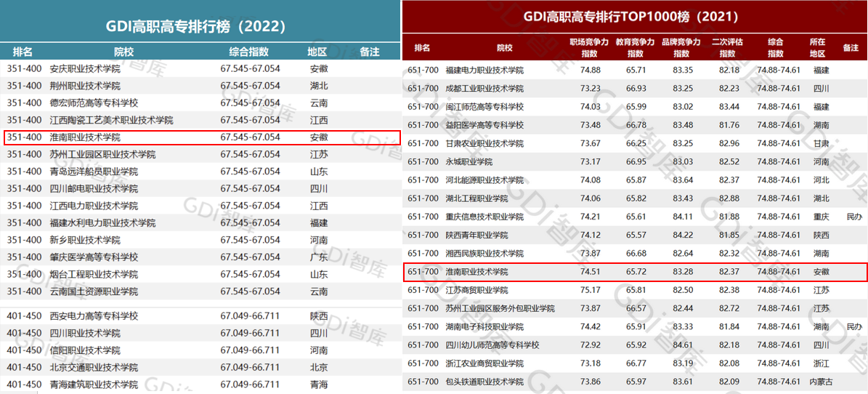
Task: Select highlighted 淮南职业技术学院 in 2022 table
Action: click(85, 137)
